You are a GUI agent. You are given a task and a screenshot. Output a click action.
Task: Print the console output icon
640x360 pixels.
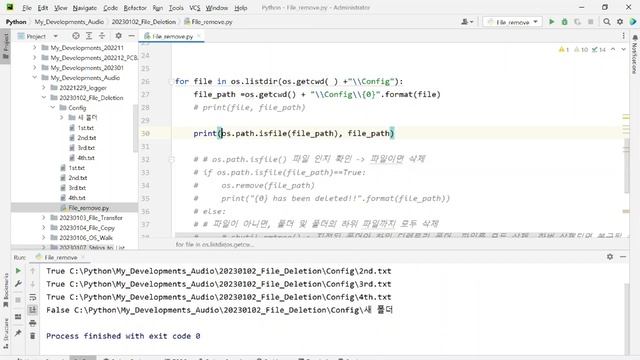click(33, 323)
